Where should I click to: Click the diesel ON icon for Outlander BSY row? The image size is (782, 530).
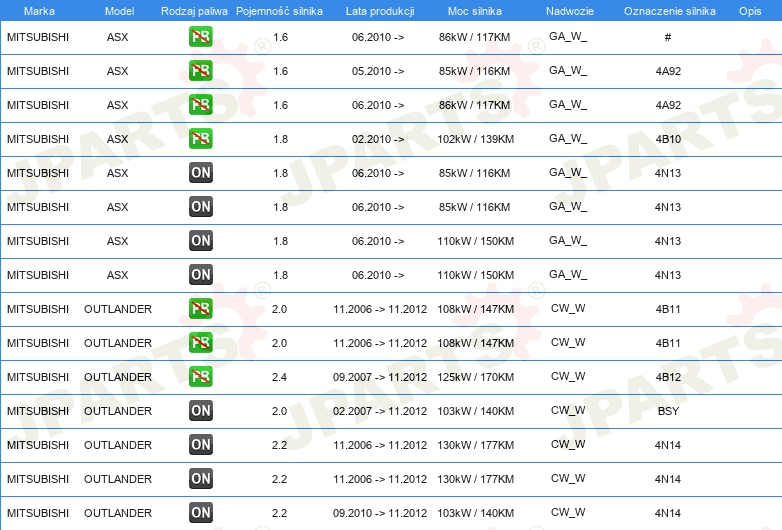[200, 410]
